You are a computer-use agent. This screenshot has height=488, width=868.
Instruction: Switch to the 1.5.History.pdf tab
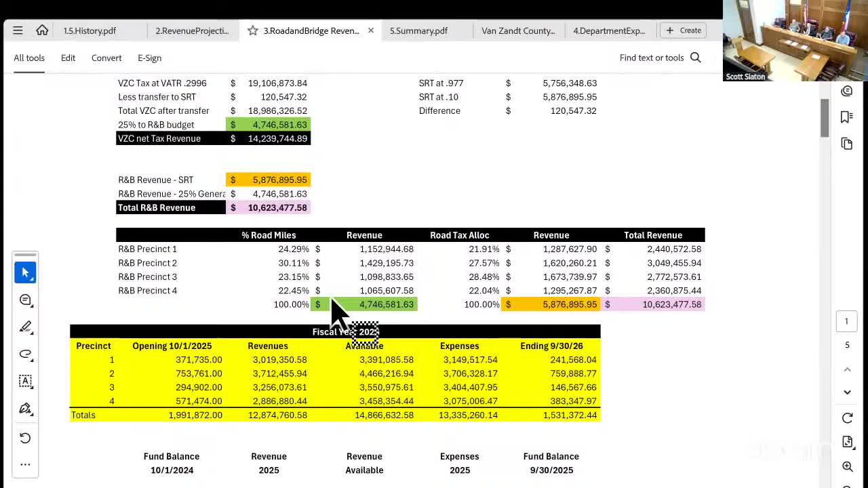coord(90,30)
